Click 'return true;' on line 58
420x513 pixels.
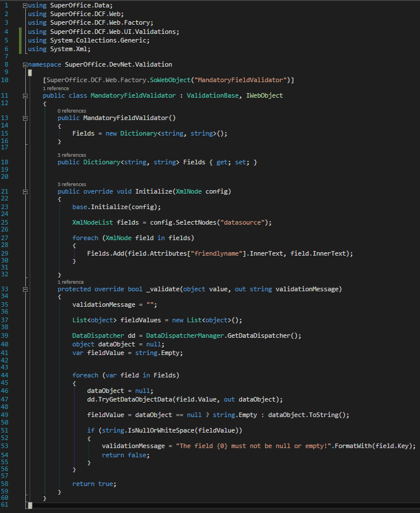pos(94,484)
